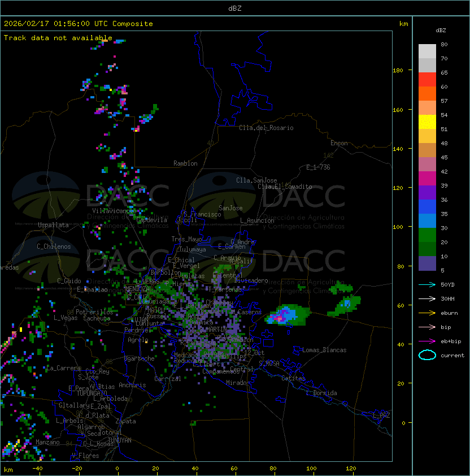Pick the light gray swatch atop the dBZ scale
This screenshot has height=476, width=470.
[427, 51]
